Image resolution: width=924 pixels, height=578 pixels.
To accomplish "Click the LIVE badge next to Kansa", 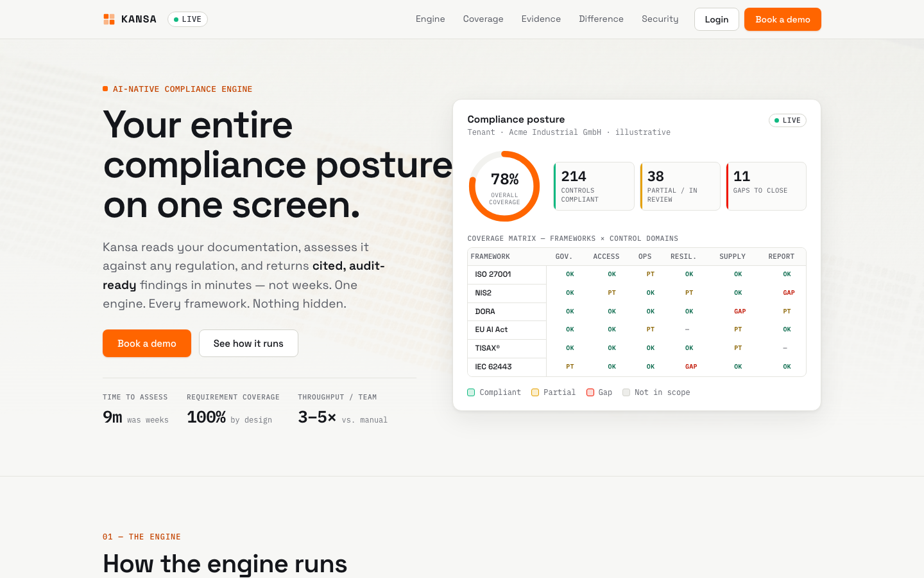I will [187, 19].
